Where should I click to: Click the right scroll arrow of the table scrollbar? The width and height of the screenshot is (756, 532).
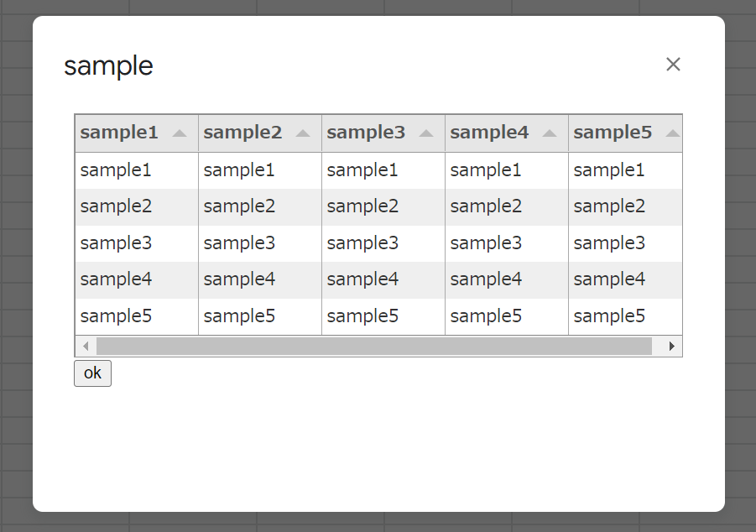pyautogui.click(x=673, y=346)
